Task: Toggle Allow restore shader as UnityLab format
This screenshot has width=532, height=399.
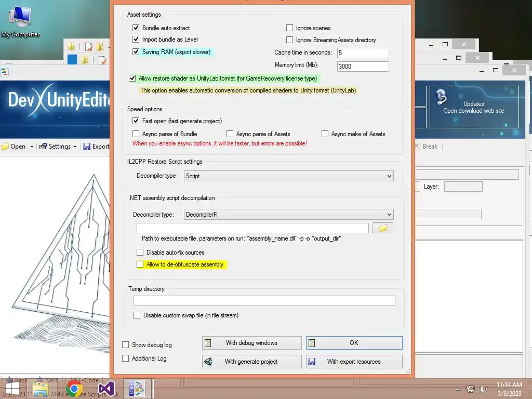Action: [132, 78]
